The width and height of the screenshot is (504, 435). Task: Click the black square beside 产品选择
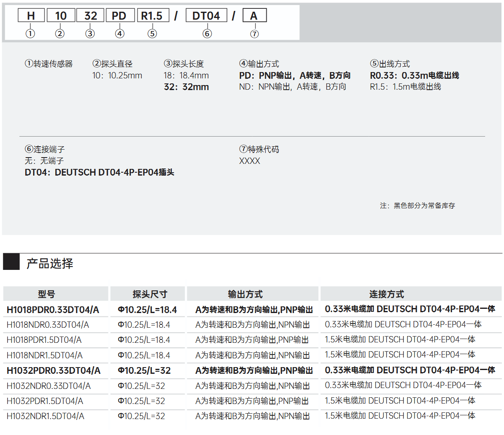click(x=11, y=262)
